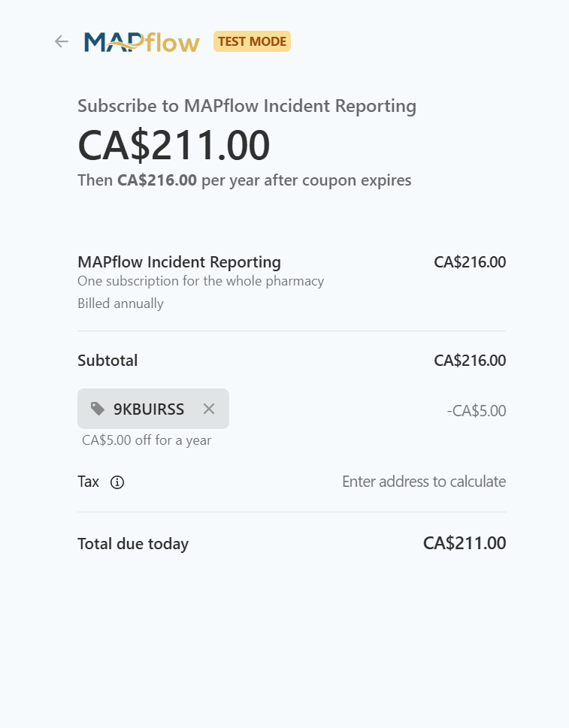Click the 'Subscribe to MAPflow Incident Reporting' heading
This screenshot has width=569, height=728.
coord(247,106)
